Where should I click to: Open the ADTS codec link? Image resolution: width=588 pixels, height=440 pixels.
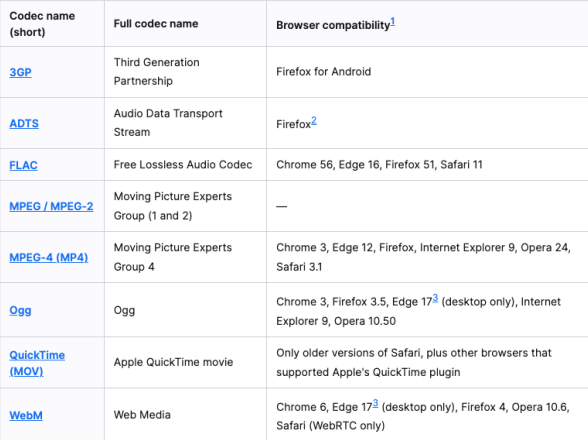(24, 123)
